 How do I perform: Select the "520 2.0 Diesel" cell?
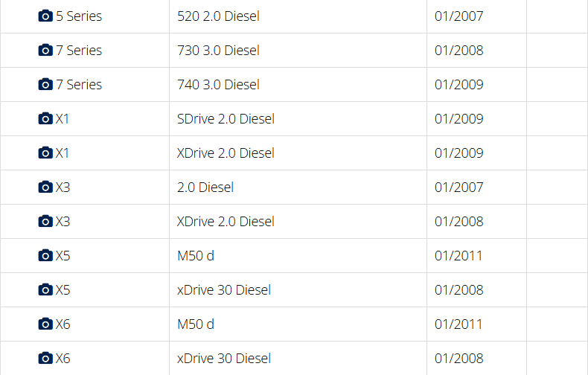click(218, 16)
